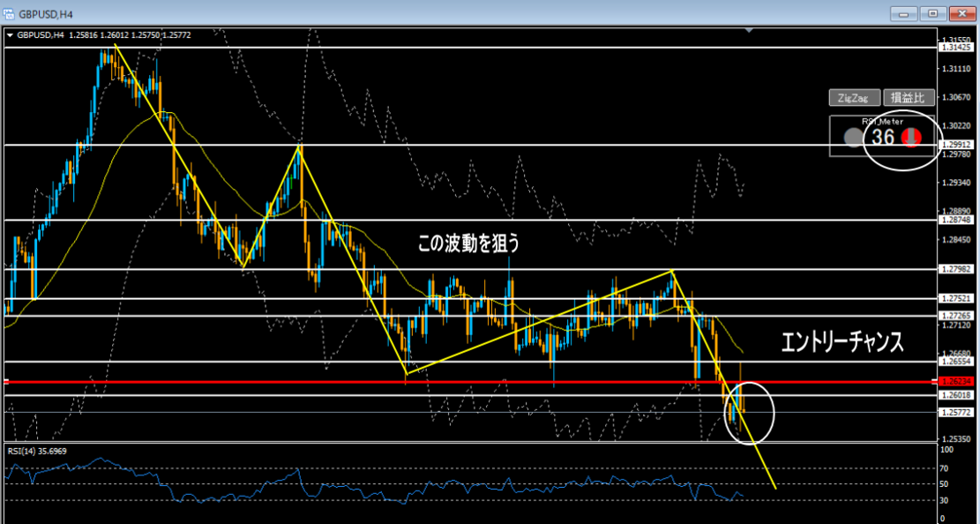
Task: Click the RSI value 36 in RSI Meter
Action: tap(883, 138)
